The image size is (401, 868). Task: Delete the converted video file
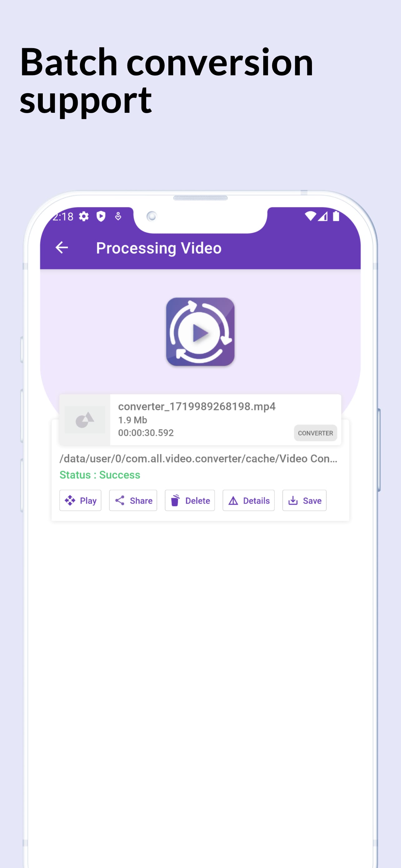point(190,500)
